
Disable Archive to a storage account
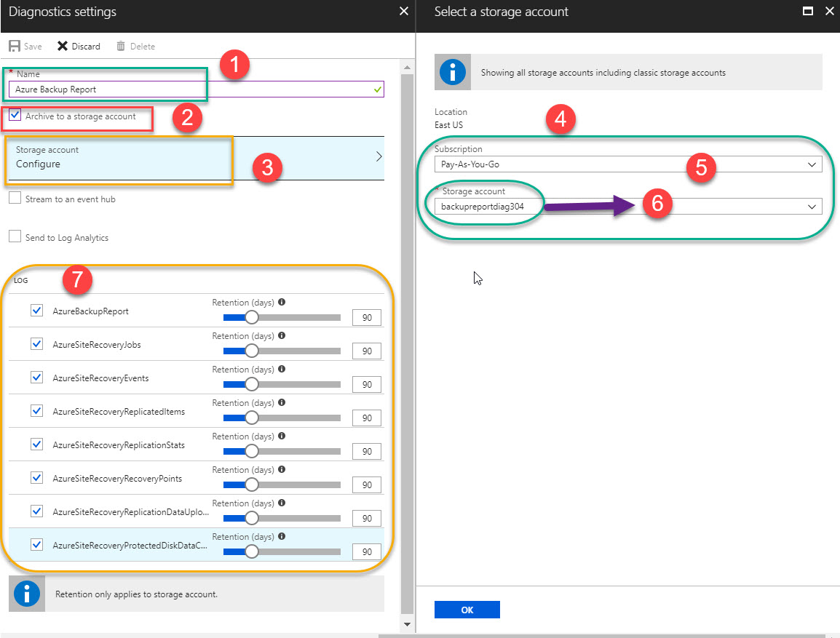click(15, 115)
